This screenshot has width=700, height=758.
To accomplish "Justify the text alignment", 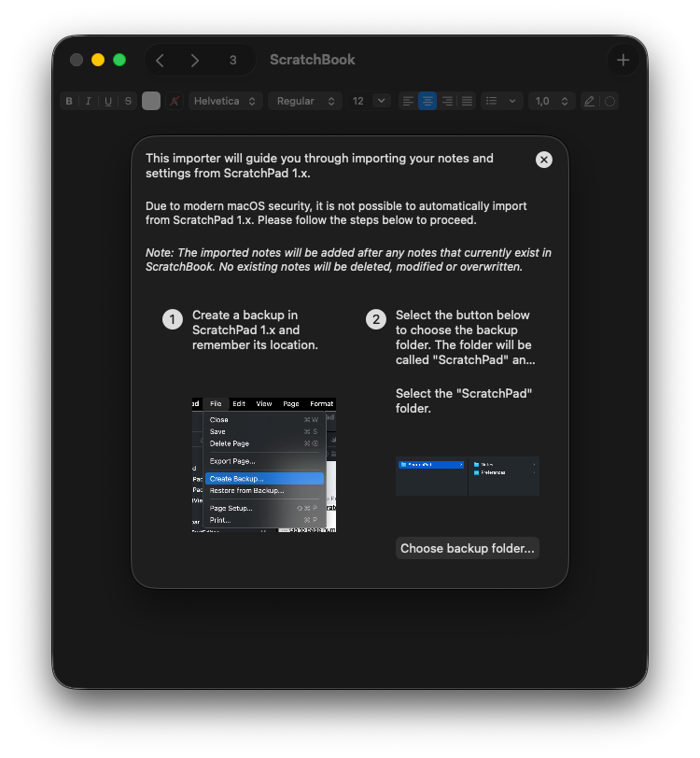I will 468,101.
